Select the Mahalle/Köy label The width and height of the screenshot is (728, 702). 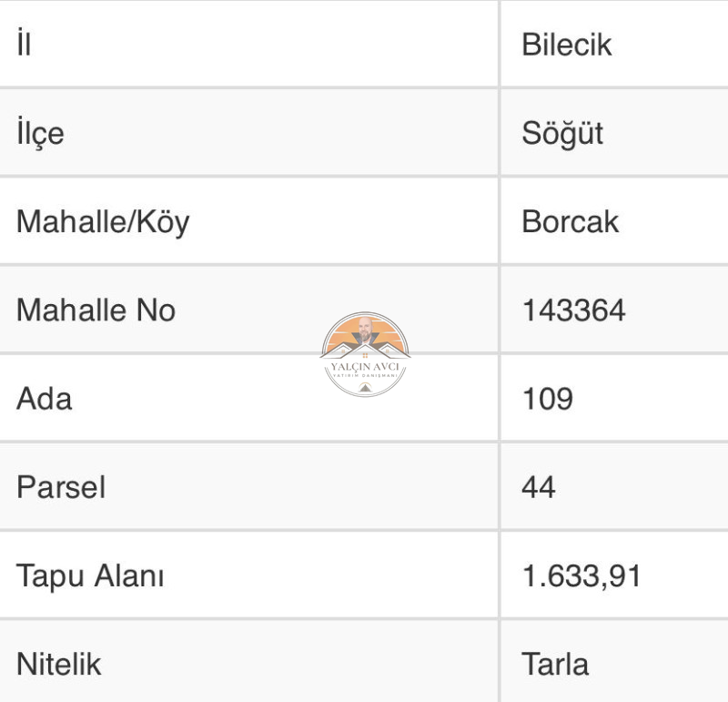(x=103, y=222)
